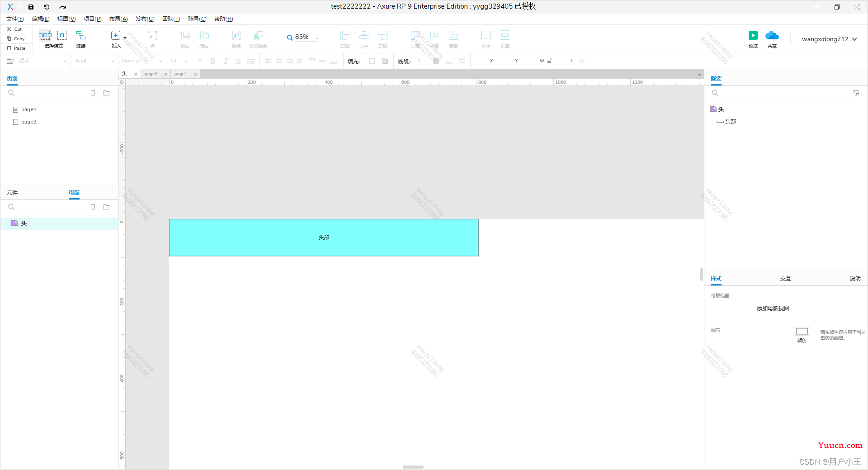Select the 点 point tool
Screen dimensions: 868x470
tap(152, 39)
